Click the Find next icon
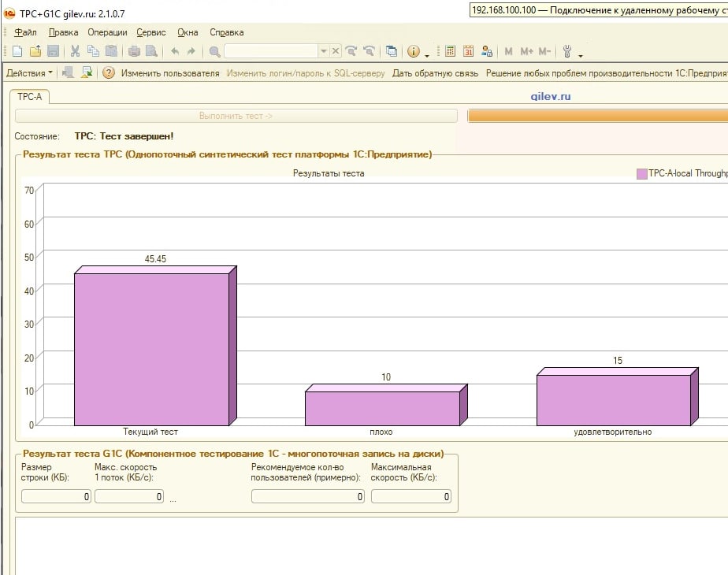The image size is (728, 575). 351,51
